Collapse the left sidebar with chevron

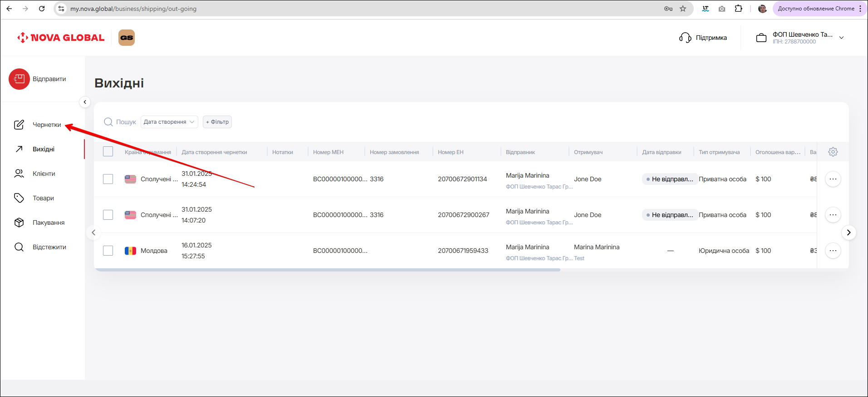tap(85, 102)
